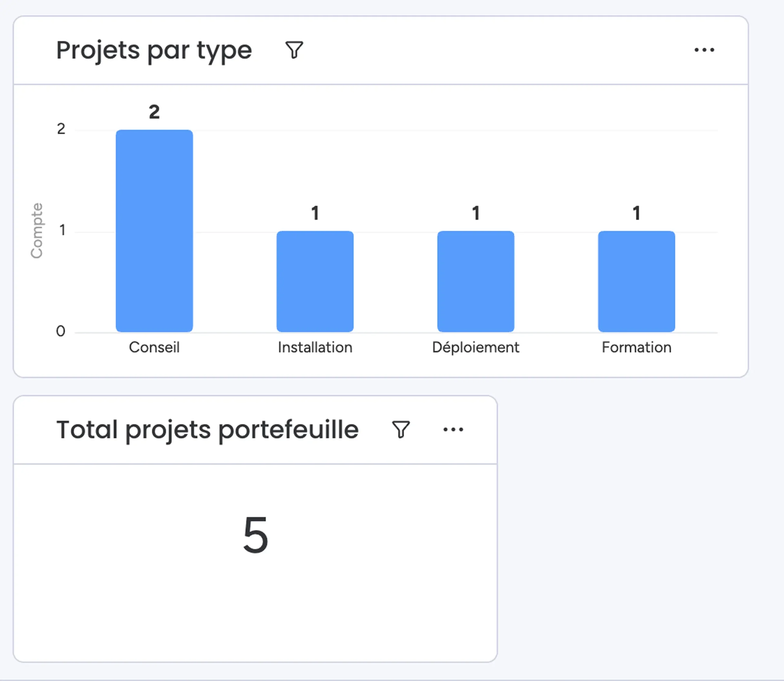Click the Conseil bar in the chart
The image size is (784, 681).
(154, 231)
